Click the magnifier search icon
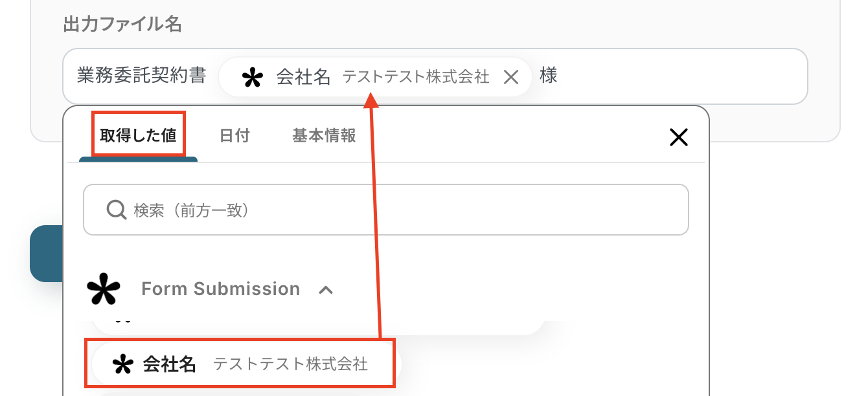 point(116,210)
